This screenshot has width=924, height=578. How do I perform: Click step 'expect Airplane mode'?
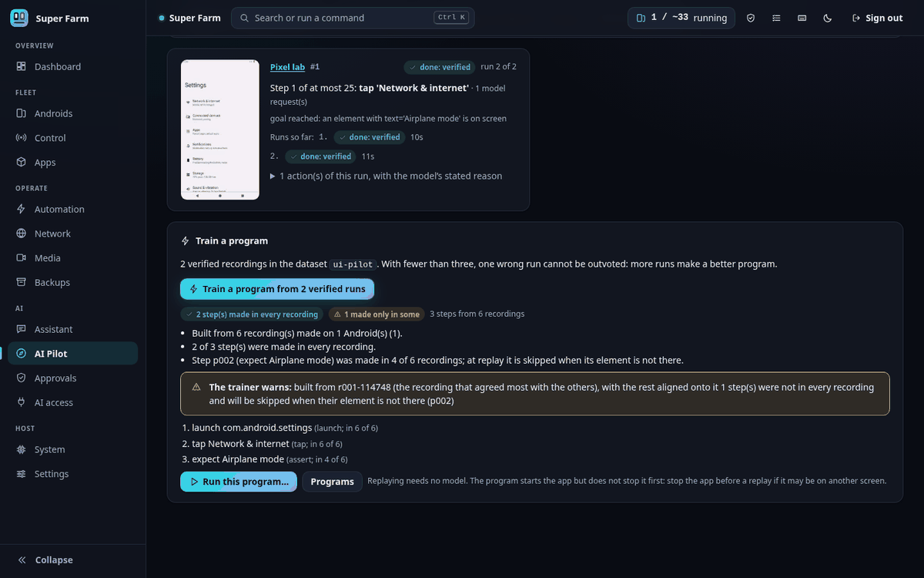238,459
